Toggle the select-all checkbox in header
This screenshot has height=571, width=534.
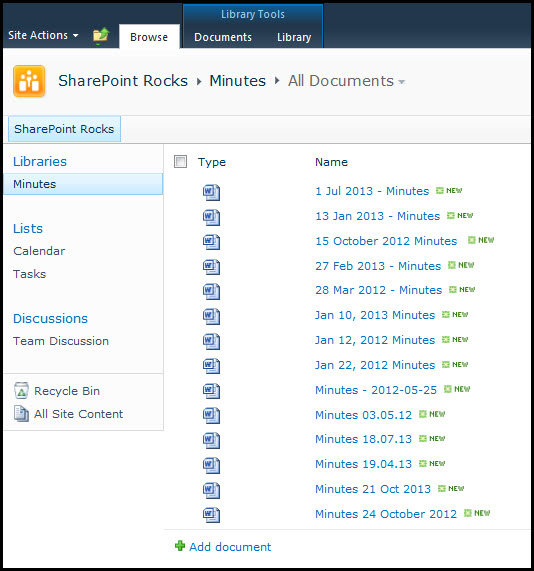coord(180,162)
